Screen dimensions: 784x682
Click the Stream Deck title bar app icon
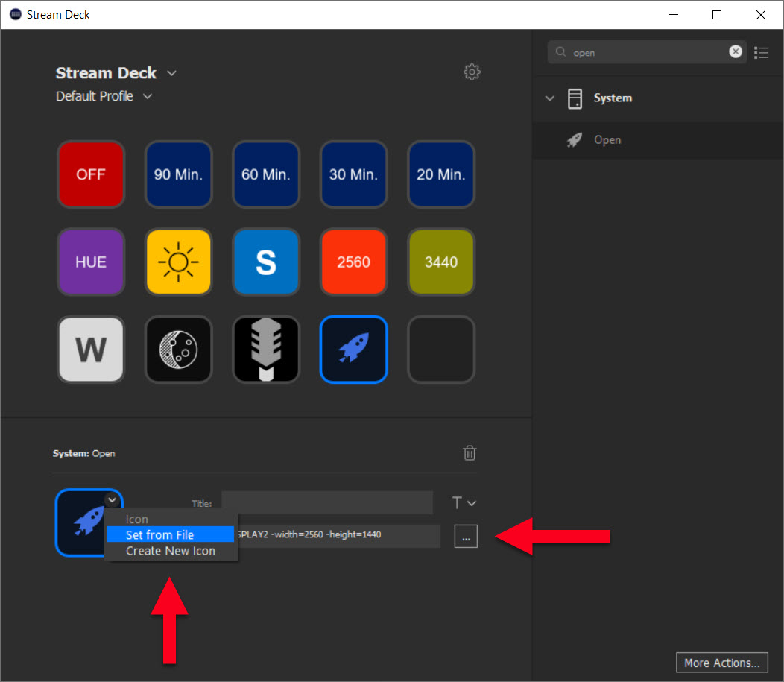16,14
